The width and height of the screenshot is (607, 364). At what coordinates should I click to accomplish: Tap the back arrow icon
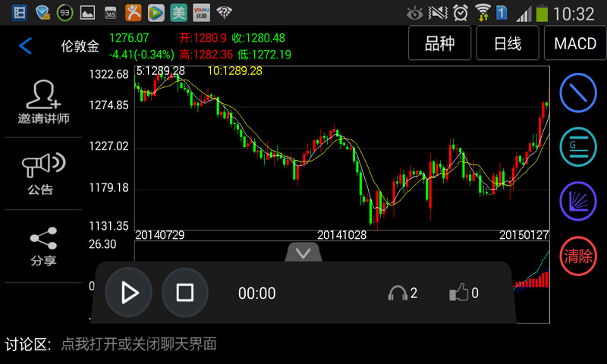point(26,45)
